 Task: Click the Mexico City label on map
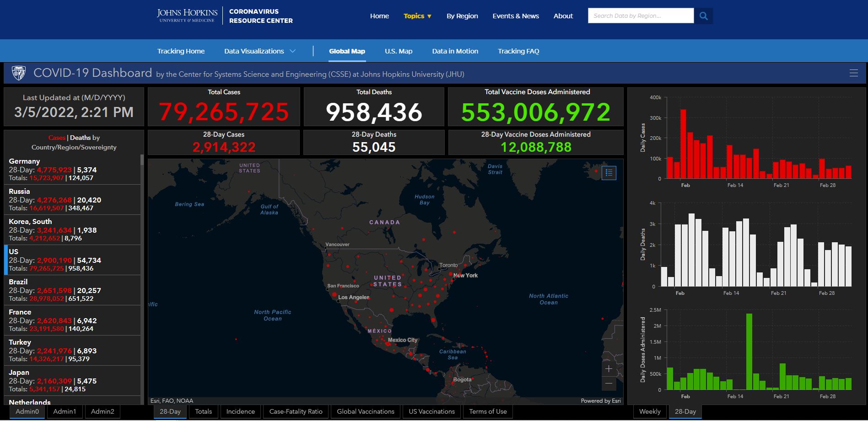coord(403,340)
